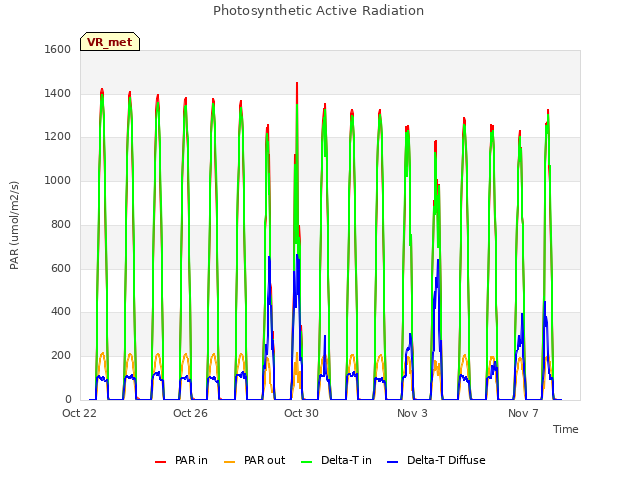Click the Oct 22 x-axis label
This screenshot has width=640, height=480.
tap(79, 413)
